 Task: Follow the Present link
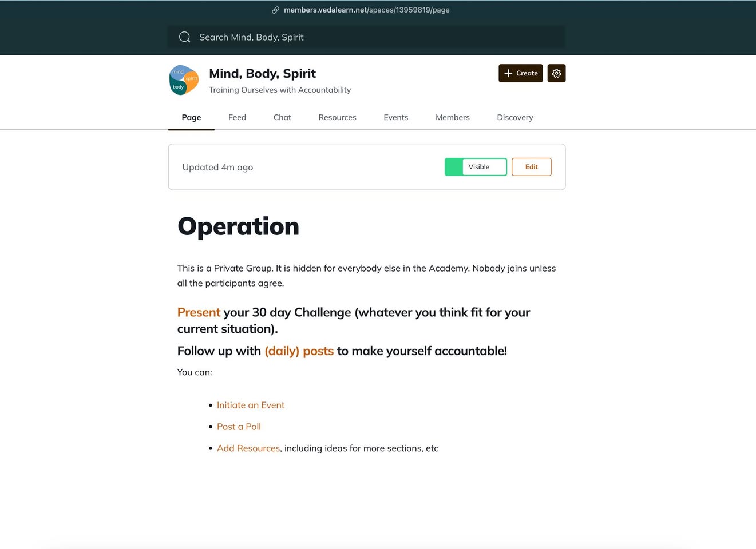[x=199, y=312]
